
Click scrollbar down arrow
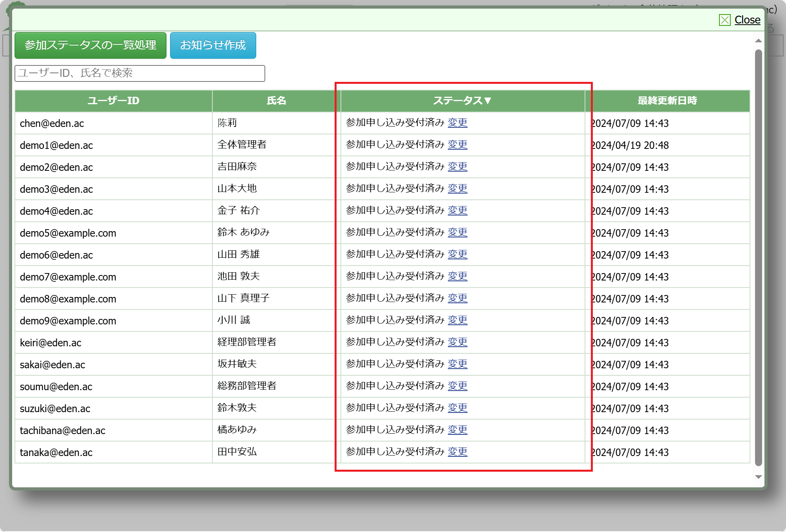tap(758, 477)
